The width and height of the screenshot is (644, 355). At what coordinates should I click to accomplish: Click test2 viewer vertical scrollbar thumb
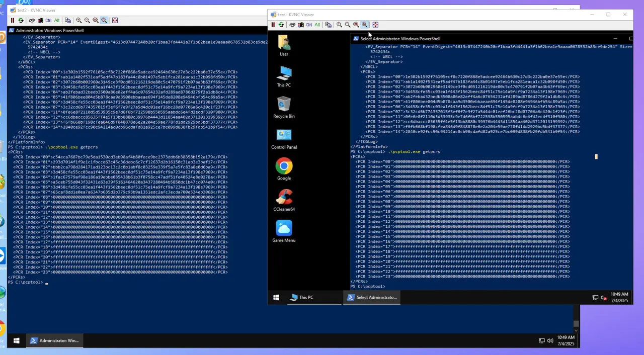pyautogui.click(x=577, y=324)
